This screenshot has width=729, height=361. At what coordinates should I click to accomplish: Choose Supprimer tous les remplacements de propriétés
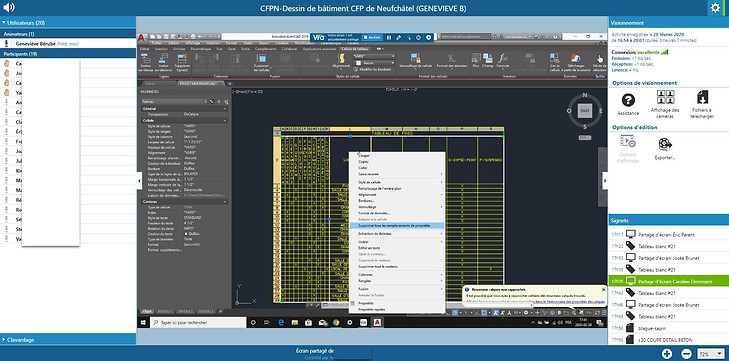coord(397,225)
